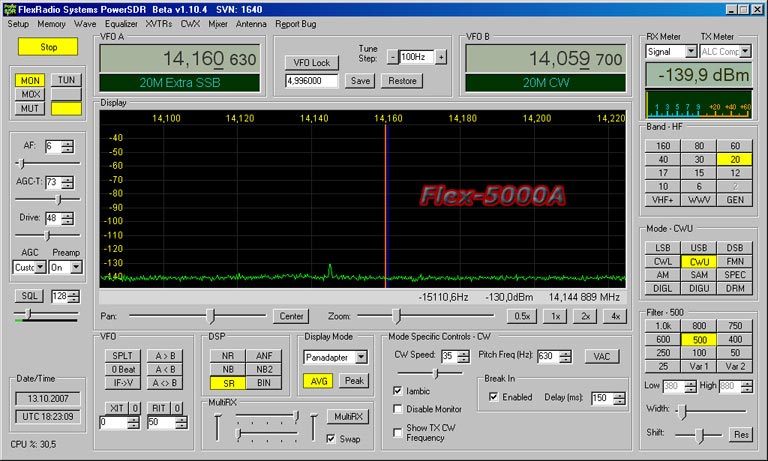The width and height of the screenshot is (768, 461).
Task: Click the MultiRX button
Action: (x=348, y=417)
